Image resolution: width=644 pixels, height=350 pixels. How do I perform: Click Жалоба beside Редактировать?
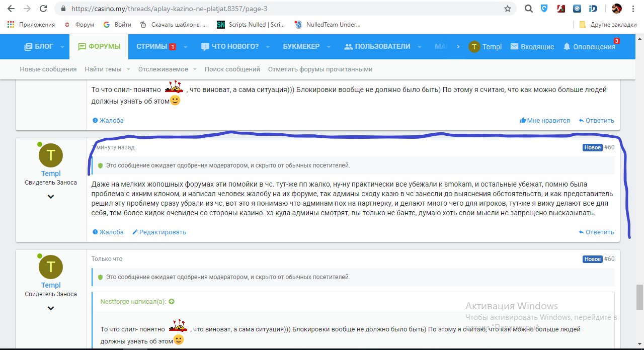tap(108, 232)
